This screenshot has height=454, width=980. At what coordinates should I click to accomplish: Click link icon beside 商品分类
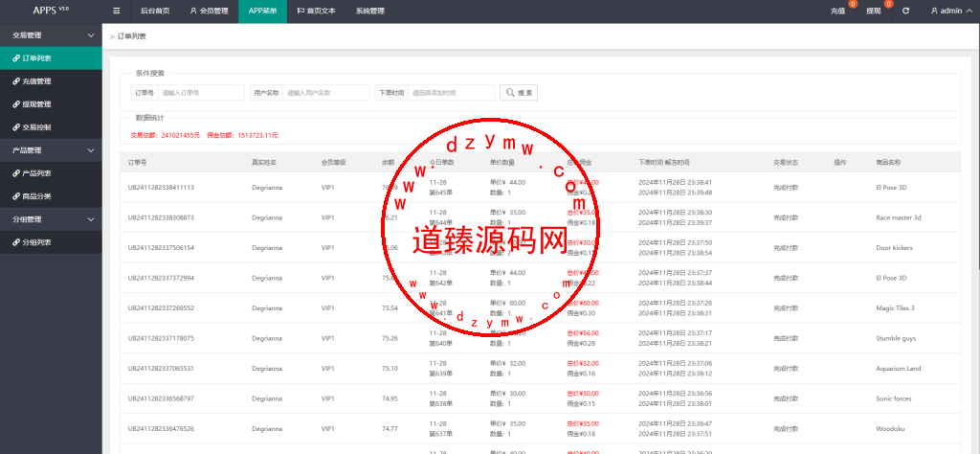click(x=16, y=196)
